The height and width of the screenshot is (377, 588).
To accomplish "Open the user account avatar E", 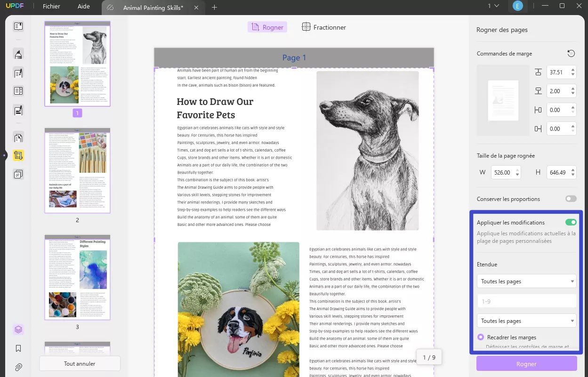I will click(518, 6).
